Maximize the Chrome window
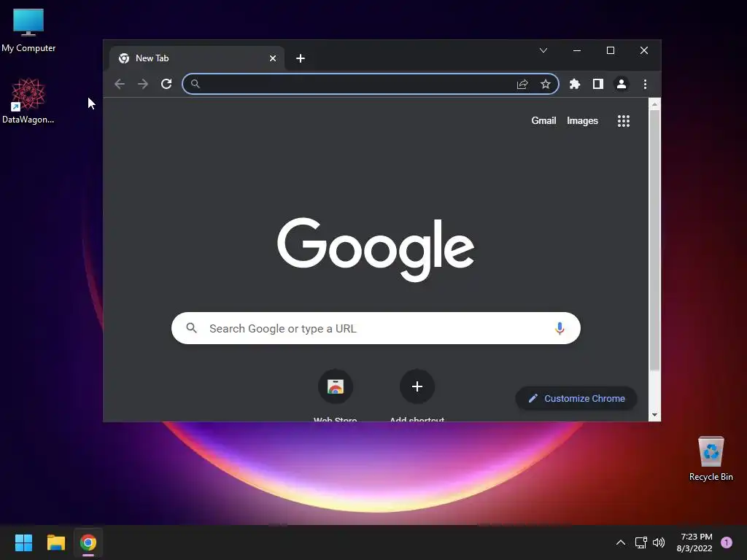The height and width of the screenshot is (560, 747). pyautogui.click(x=611, y=50)
